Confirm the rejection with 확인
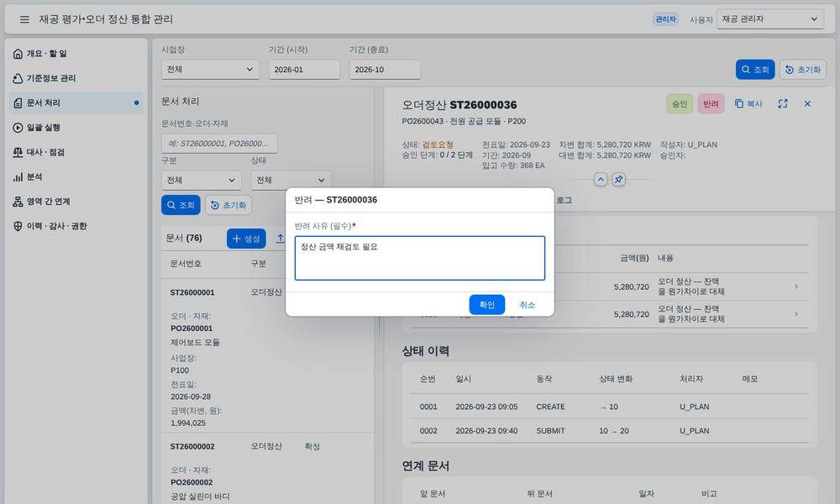 486,305
